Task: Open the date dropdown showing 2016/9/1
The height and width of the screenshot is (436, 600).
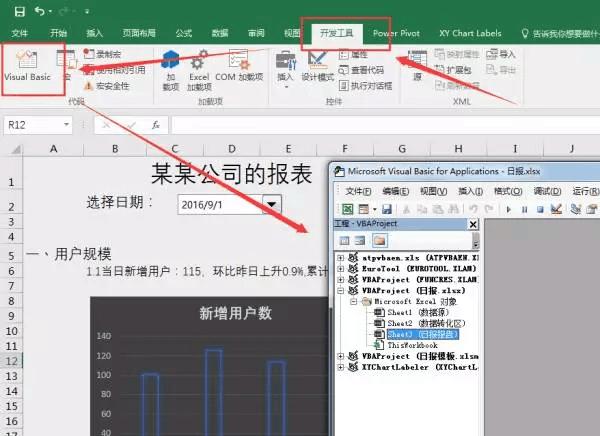Action: 272,204
